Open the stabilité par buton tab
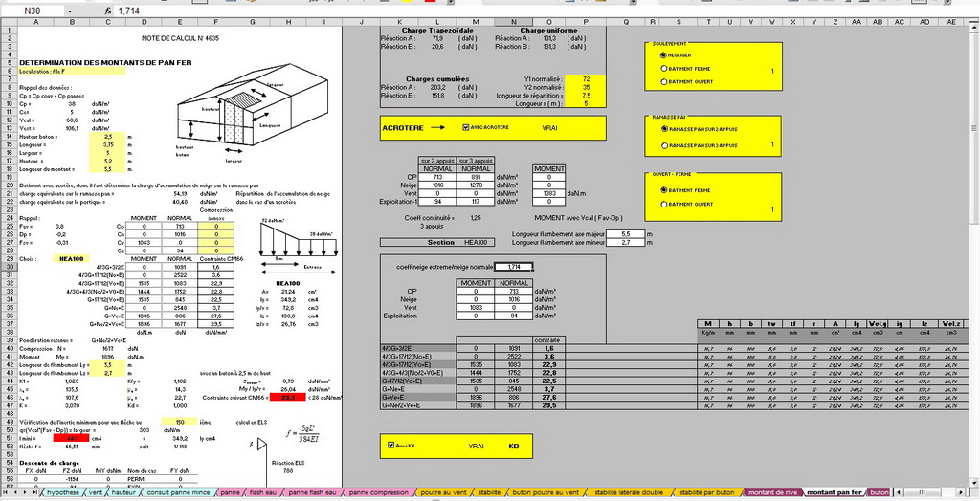This screenshot has width=980, height=501. 707,493
